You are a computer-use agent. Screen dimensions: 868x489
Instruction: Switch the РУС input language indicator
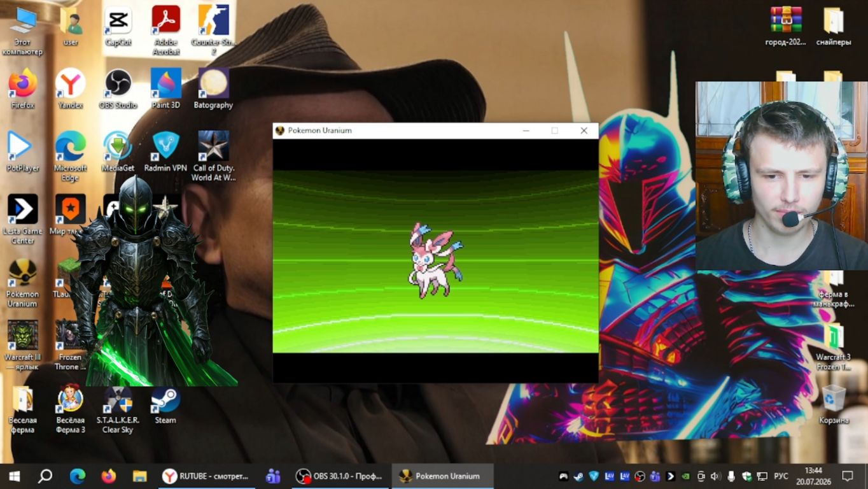point(781,476)
